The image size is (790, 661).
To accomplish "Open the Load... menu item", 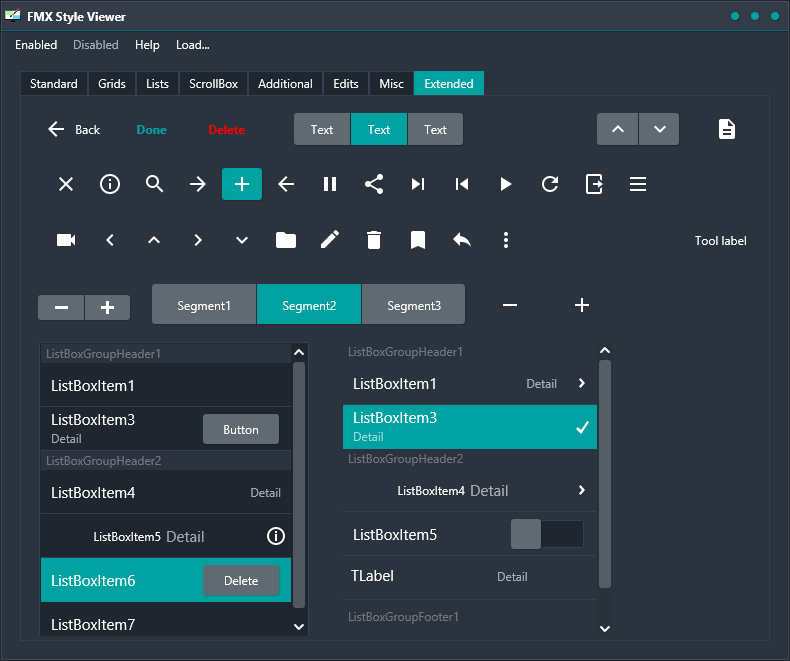I will pyautogui.click(x=192, y=45).
